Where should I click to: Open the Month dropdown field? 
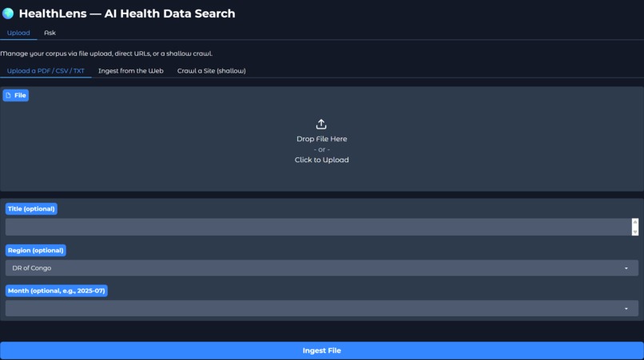321,308
